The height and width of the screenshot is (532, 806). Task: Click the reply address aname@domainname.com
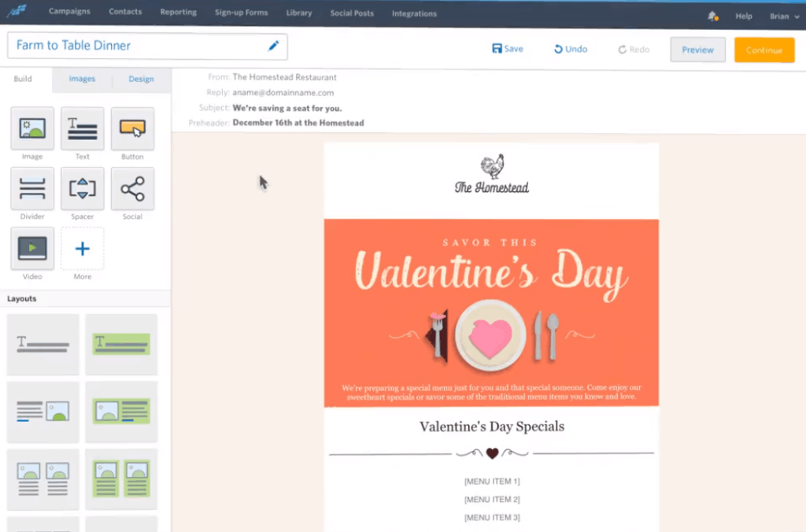(283, 93)
